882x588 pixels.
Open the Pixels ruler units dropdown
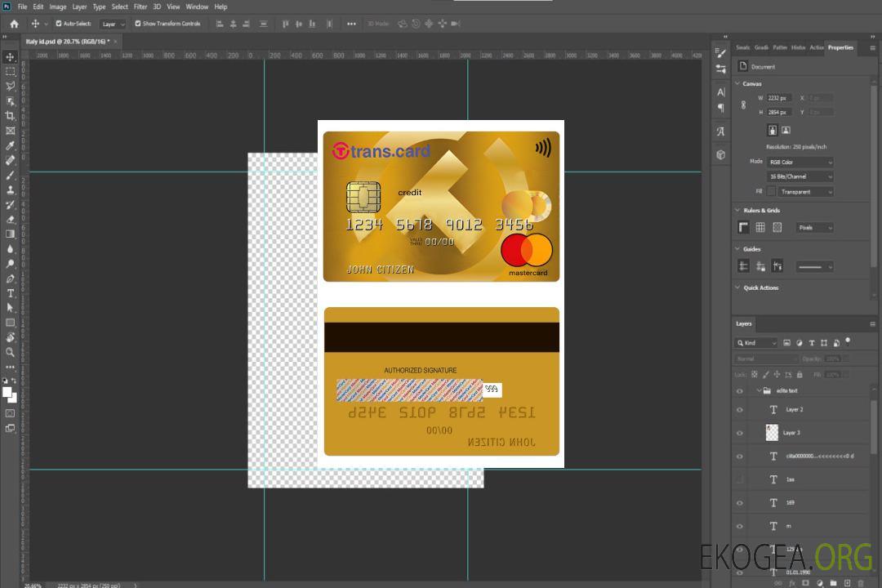pyautogui.click(x=814, y=228)
